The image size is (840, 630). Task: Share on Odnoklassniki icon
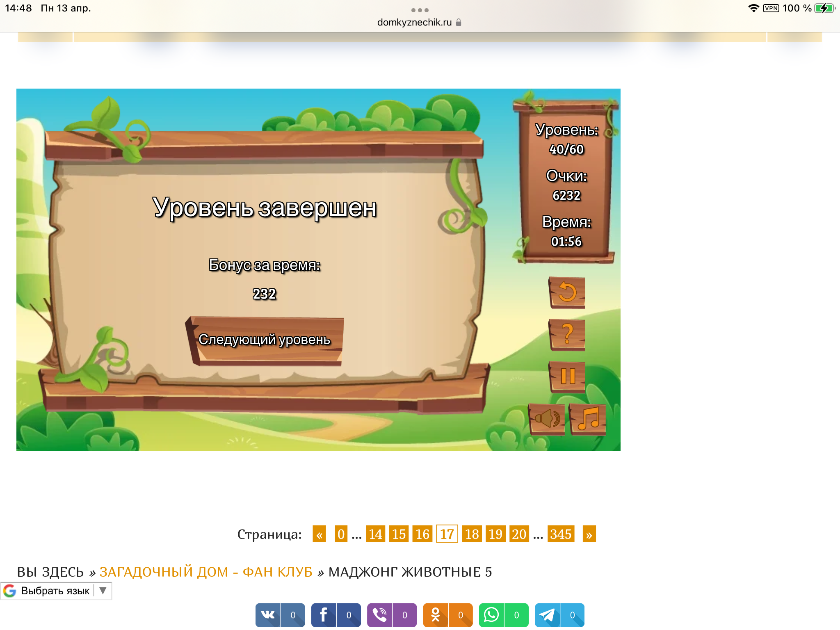point(436,614)
